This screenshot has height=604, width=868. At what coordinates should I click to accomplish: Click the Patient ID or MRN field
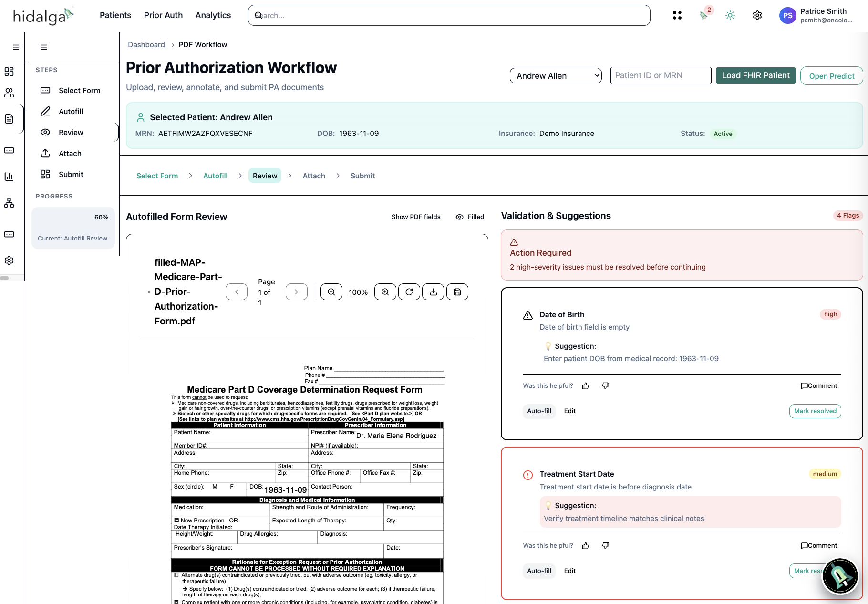click(x=661, y=75)
